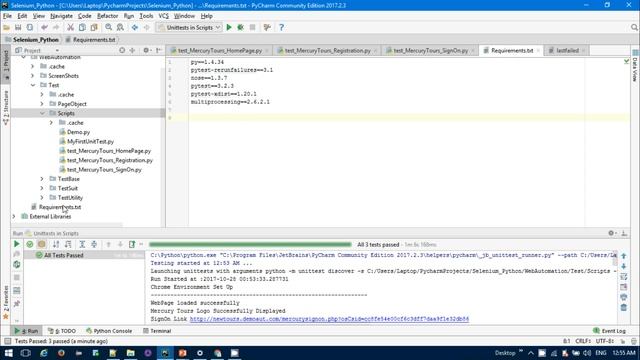
Task: Collapse the Test folder
Action: point(33,85)
